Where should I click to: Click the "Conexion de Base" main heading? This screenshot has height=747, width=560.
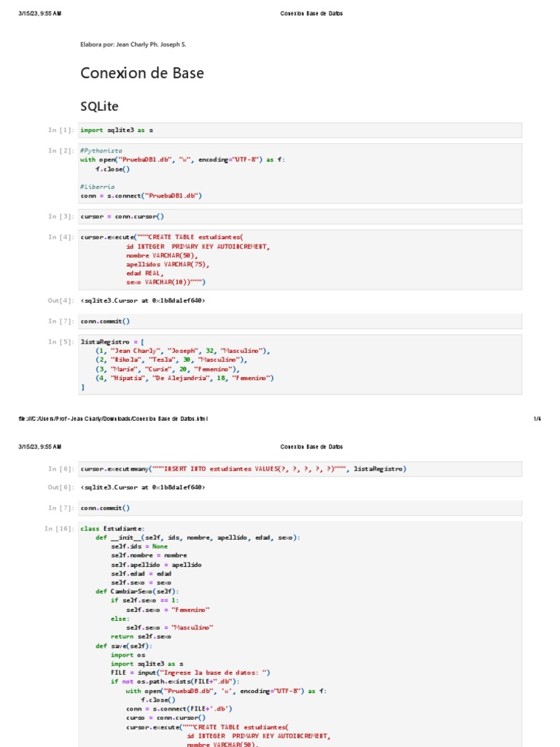[x=142, y=73]
